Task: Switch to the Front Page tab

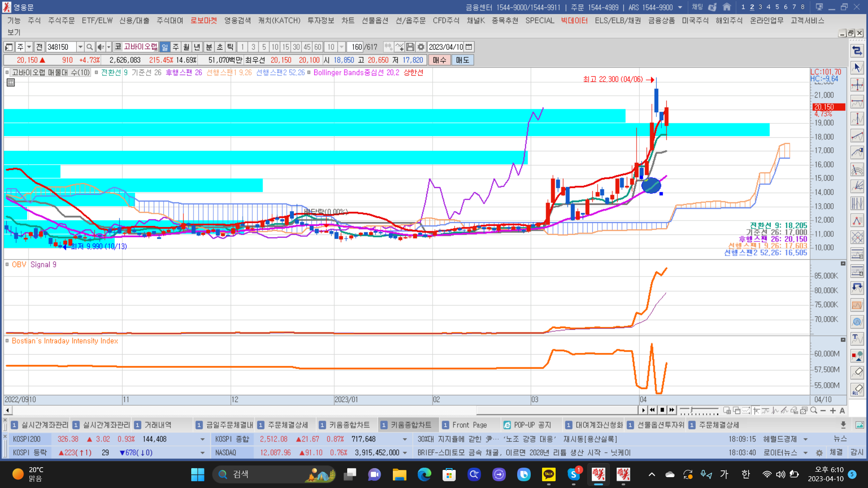Action: [469, 425]
